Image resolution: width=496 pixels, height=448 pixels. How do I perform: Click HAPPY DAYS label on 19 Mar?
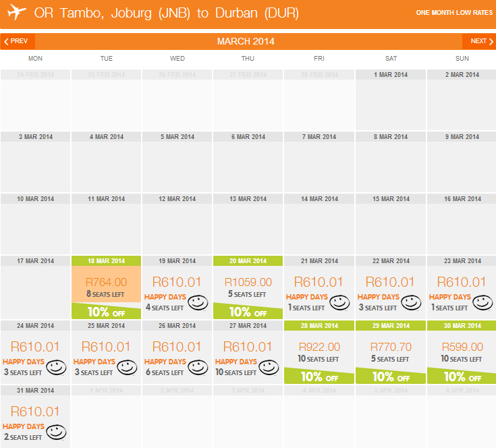[165, 297]
